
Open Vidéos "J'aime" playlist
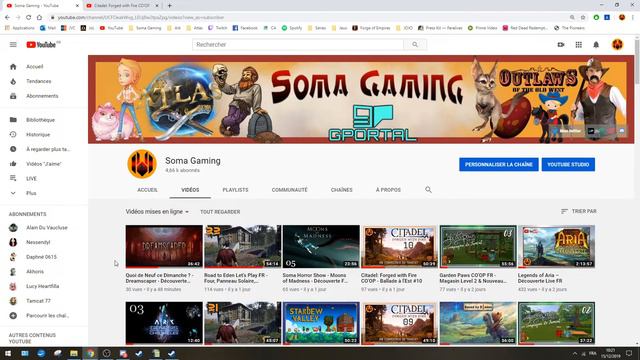click(44, 164)
